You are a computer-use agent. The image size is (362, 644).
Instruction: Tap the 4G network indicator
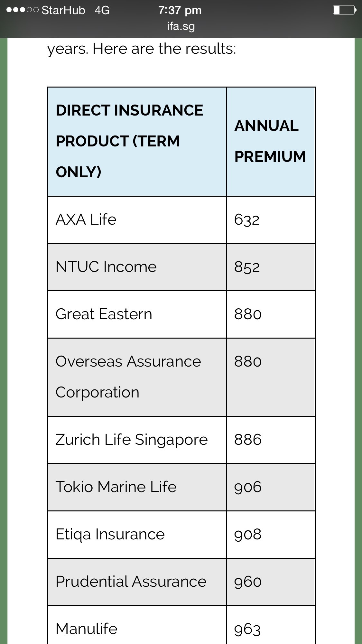click(x=102, y=10)
